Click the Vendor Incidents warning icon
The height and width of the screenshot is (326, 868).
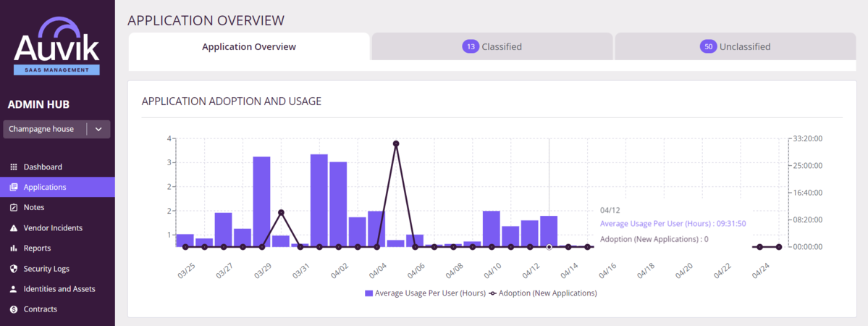pos(14,227)
